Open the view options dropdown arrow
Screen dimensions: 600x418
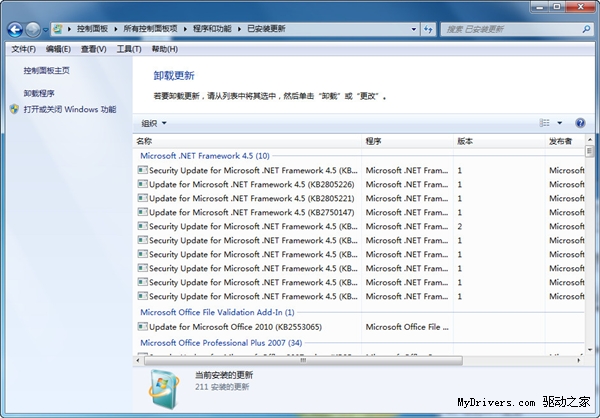[559, 123]
